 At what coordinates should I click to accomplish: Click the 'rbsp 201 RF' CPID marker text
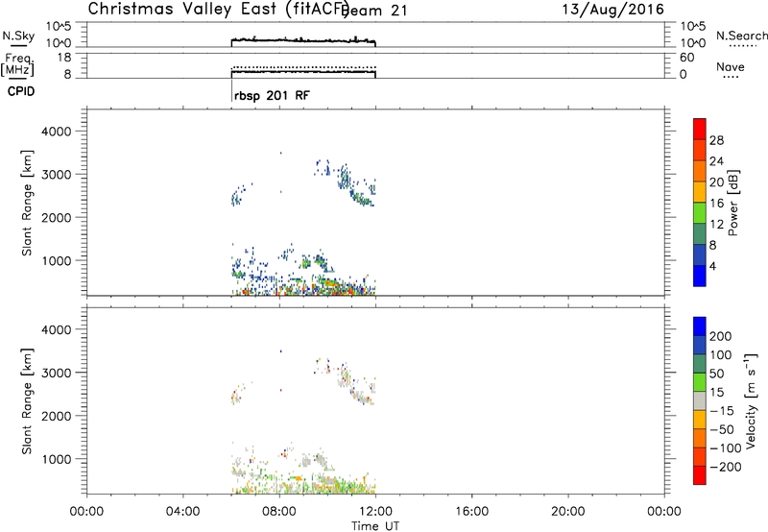[x=272, y=95]
